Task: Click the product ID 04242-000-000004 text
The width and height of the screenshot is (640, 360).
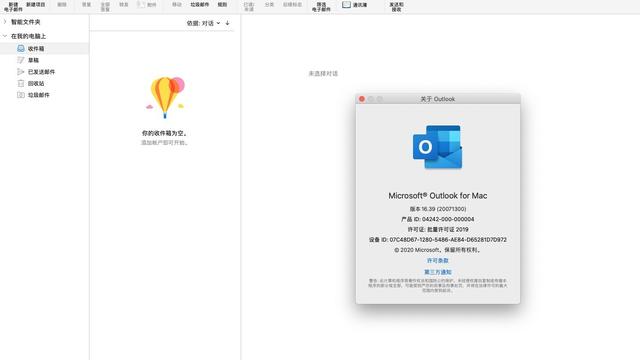Action: (438, 219)
